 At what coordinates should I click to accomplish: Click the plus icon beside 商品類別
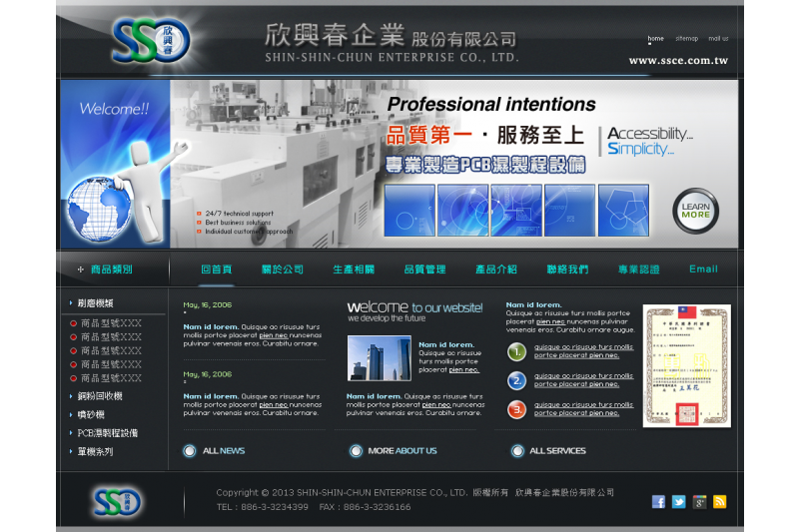pyautogui.click(x=80, y=269)
